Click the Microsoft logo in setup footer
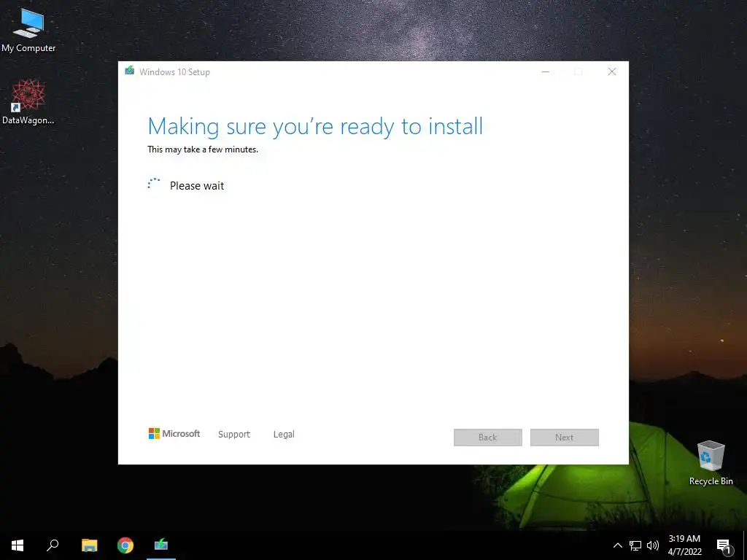Viewport: 747px width, 560px height. pyautogui.click(x=174, y=433)
